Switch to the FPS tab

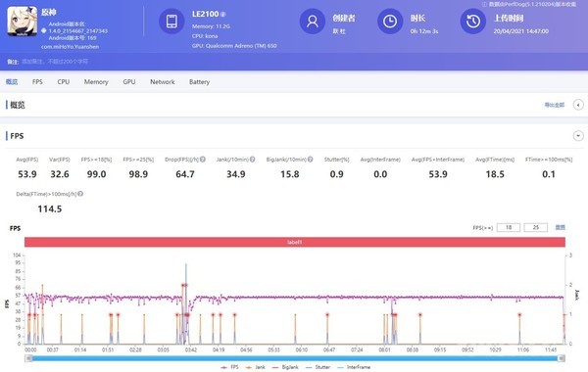click(x=37, y=81)
